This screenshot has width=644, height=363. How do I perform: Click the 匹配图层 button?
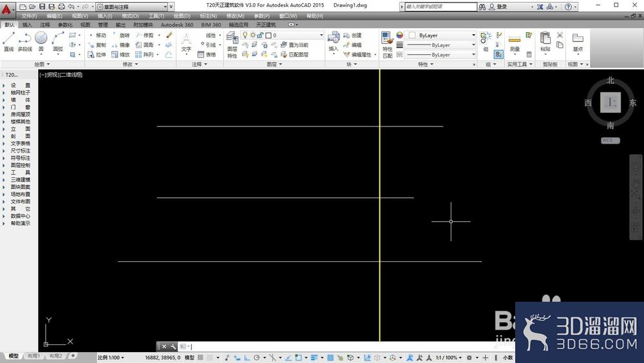coord(294,54)
